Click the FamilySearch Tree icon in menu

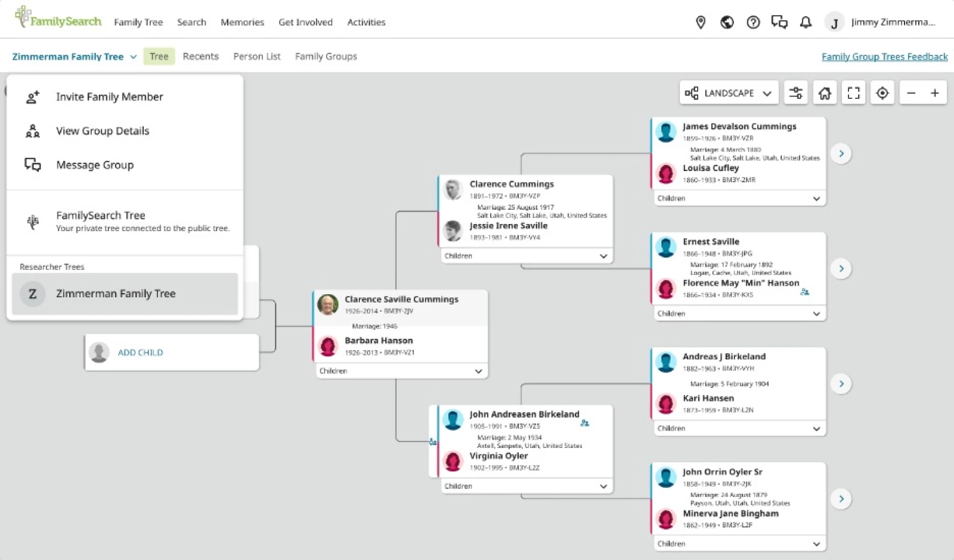coord(33,222)
